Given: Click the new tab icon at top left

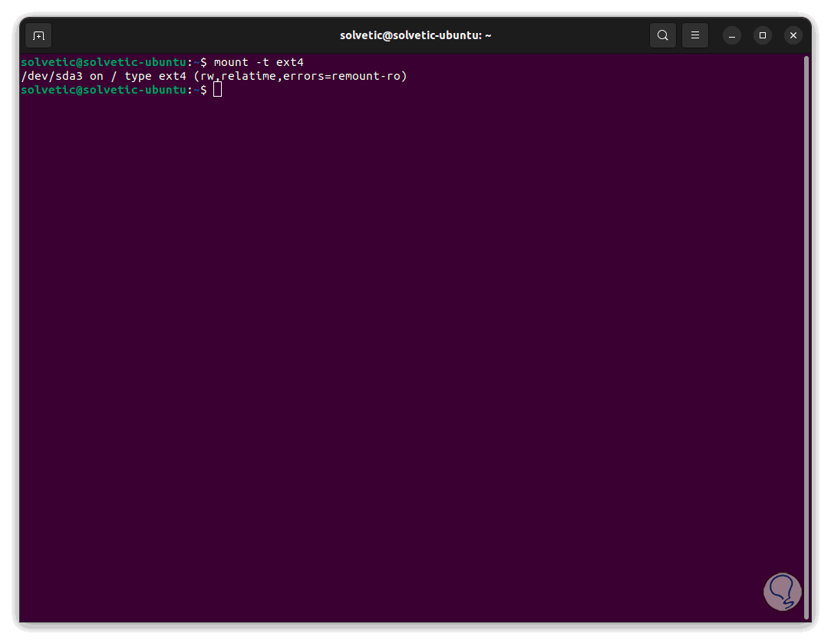Looking at the screenshot, I should tap(38, 35).
